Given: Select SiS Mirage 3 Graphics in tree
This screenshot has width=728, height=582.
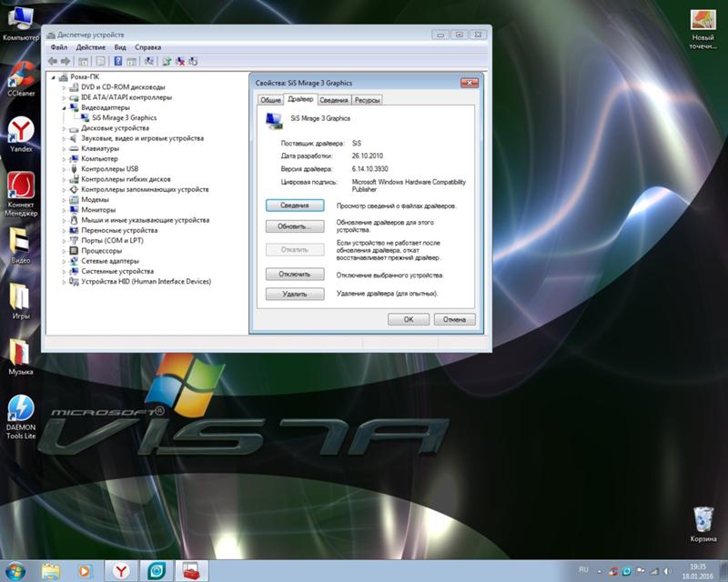Looking at the screenshot, I should [124, 117].
